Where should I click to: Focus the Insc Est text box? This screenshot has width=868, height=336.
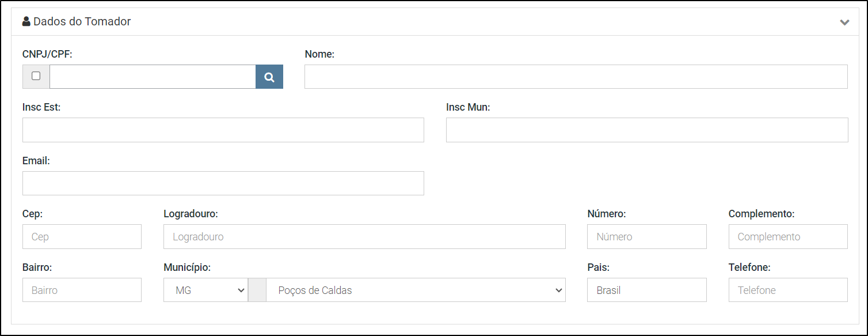(x=223, y=130)
